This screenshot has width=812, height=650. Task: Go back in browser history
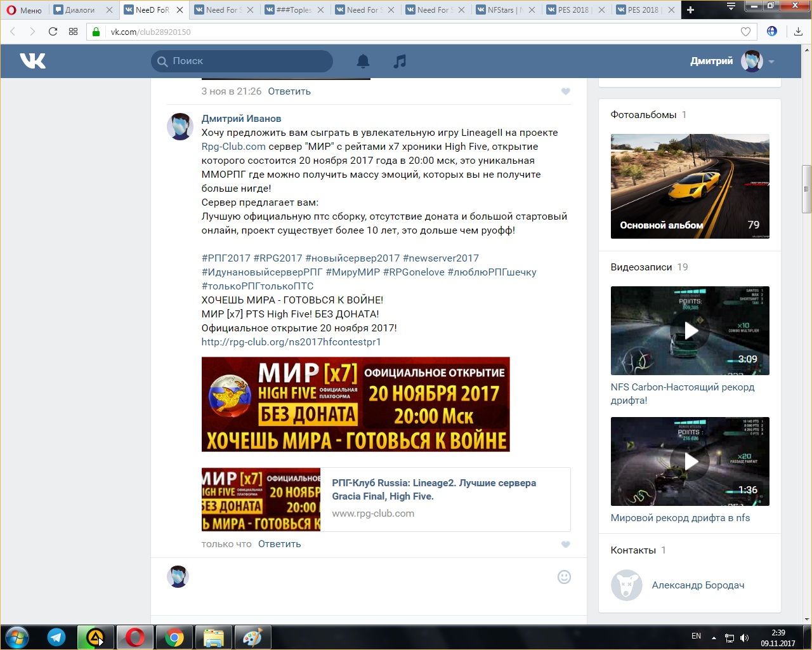coord(13,32)
